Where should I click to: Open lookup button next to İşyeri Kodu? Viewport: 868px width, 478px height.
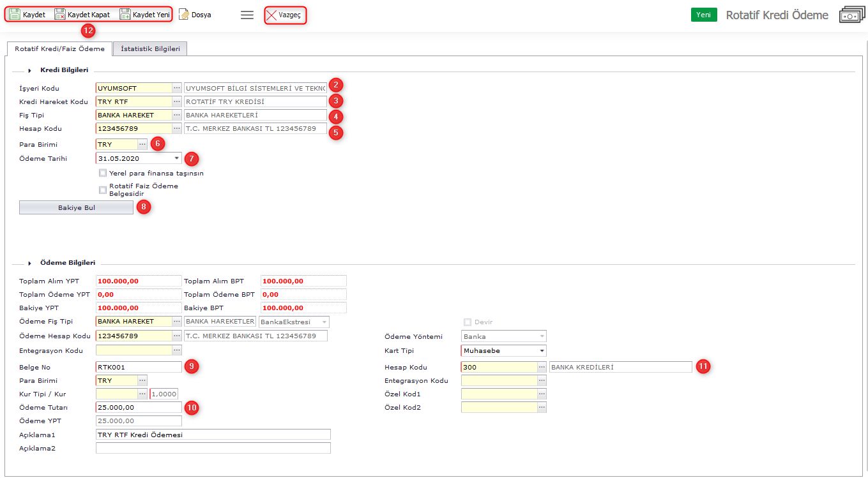click(177, 88)
